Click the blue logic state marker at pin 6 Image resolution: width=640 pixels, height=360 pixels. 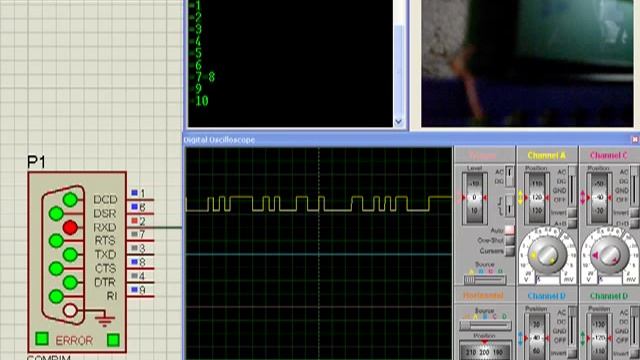point(134,207)
